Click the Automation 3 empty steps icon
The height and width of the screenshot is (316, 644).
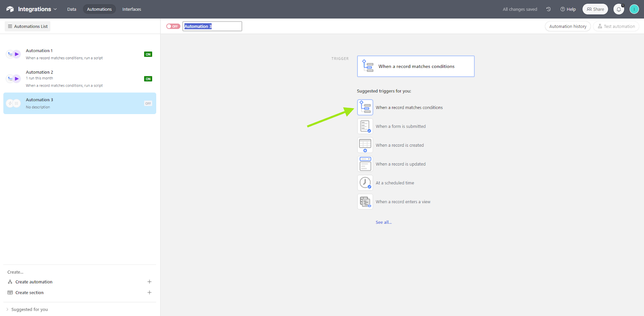click(x=13, y=103)
